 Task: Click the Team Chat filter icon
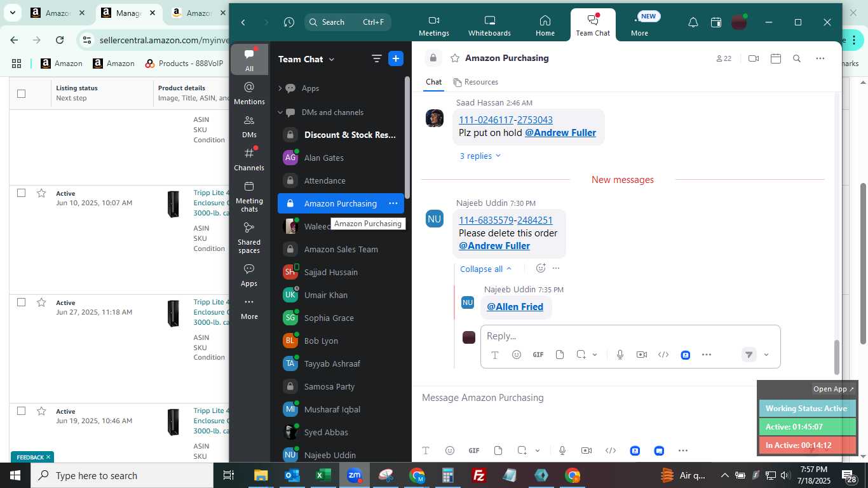click(376, 59)
